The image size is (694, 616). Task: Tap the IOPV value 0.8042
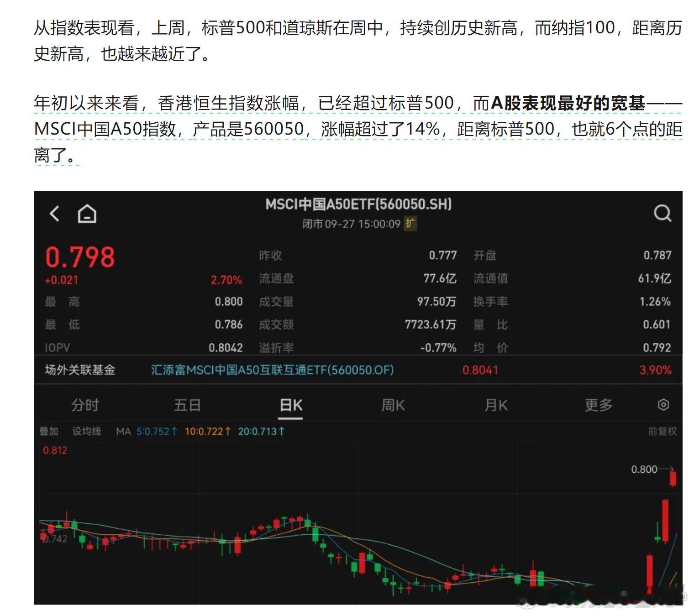[226, 348]
